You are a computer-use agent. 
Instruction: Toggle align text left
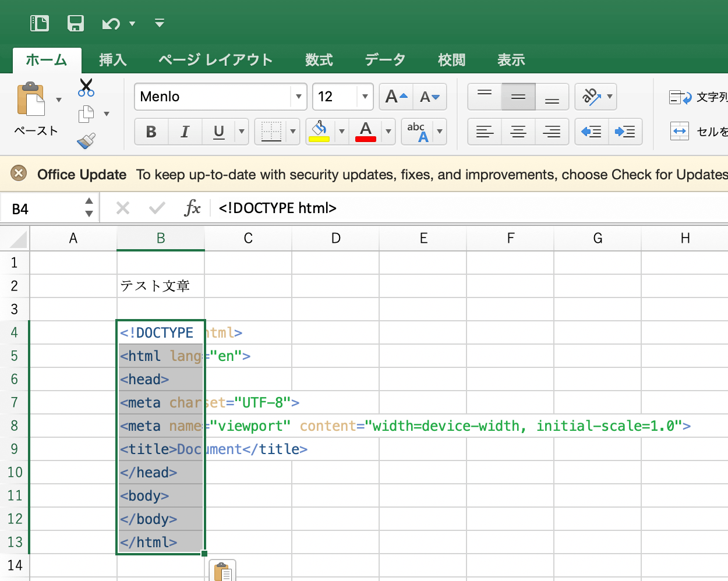pyautogui.click(x=485, y=132)
